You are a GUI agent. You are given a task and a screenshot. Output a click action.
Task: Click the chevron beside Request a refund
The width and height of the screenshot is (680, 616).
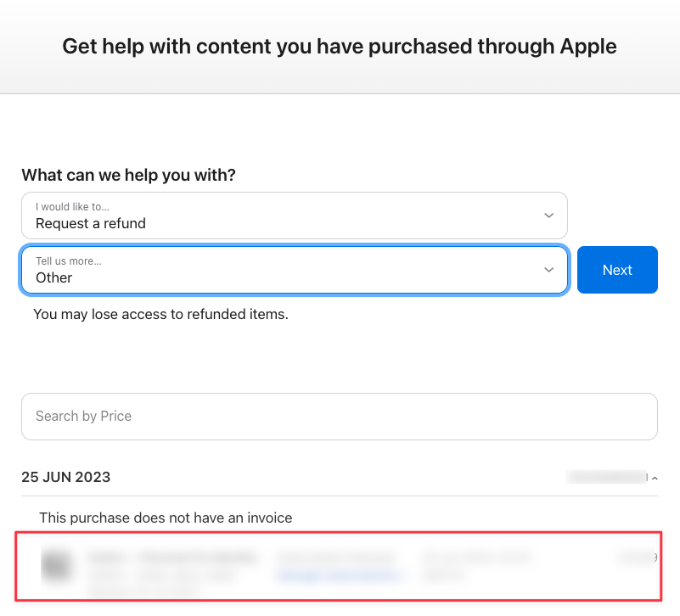548,216
